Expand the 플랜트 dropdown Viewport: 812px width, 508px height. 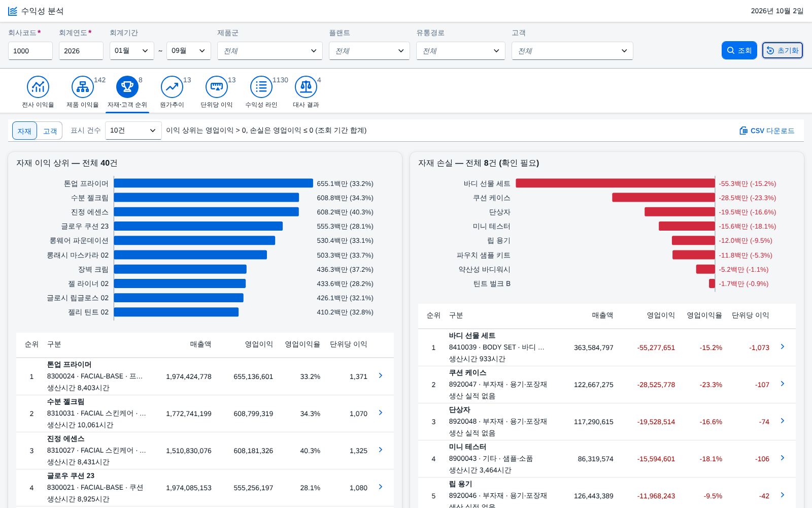pyautogui.click(x=369, y=51)
